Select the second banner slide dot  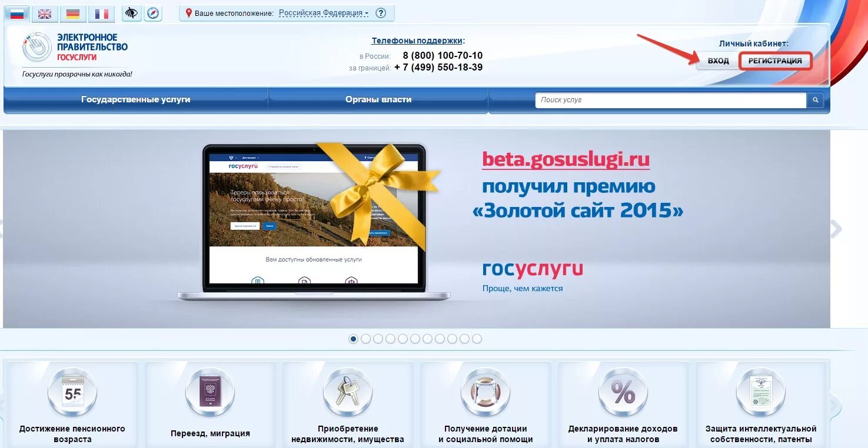click(365, 339)
